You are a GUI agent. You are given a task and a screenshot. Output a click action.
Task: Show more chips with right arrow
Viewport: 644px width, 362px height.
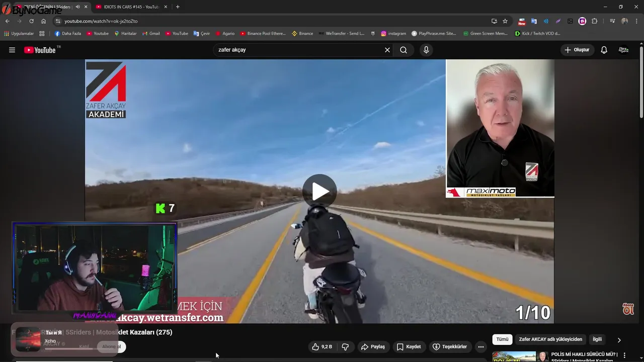click(619, 340)
